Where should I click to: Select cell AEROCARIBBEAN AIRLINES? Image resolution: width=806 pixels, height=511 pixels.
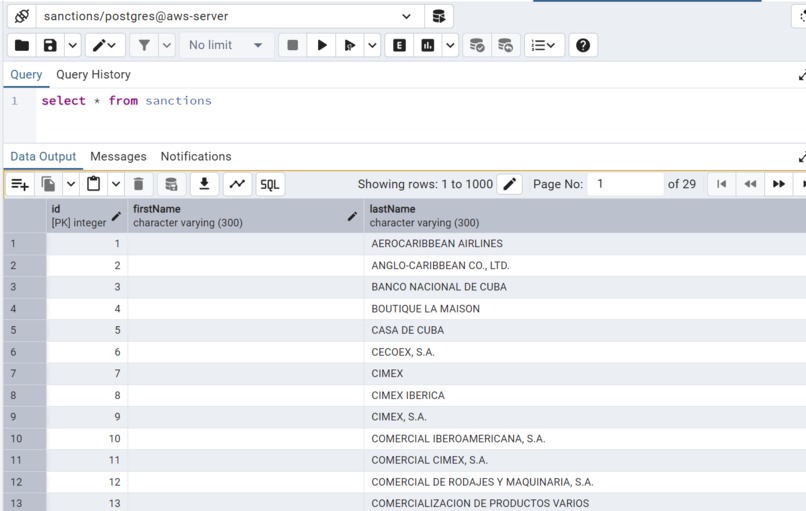tap(585, 244)
